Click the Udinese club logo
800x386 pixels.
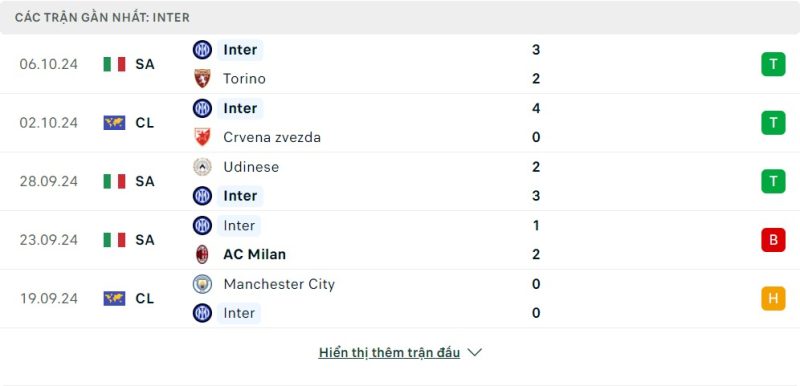pos(203,167)
